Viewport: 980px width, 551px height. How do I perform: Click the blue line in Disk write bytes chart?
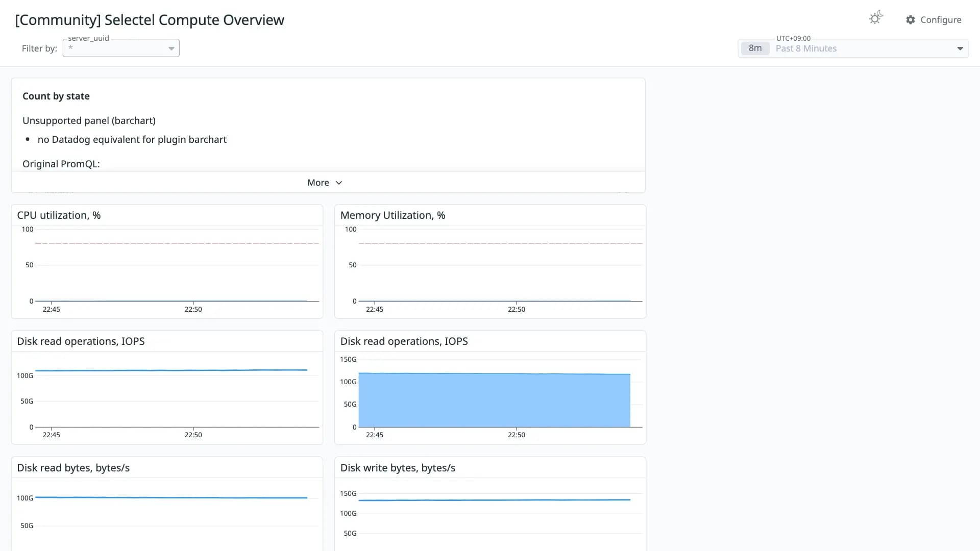coord(494,500)
